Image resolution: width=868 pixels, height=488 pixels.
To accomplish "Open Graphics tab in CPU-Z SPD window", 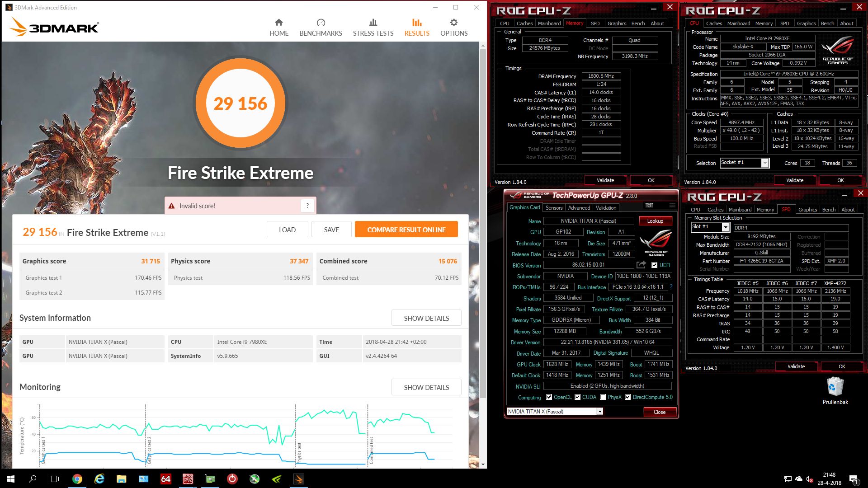I will coord(807,210).
